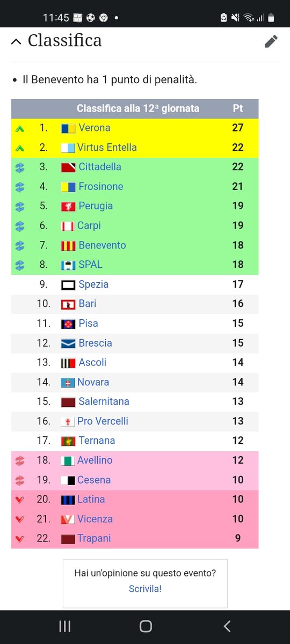The width and height of the screenshot is (290, 644).
Task: Open the Perugia team link
Action: [x=96, y=206]
